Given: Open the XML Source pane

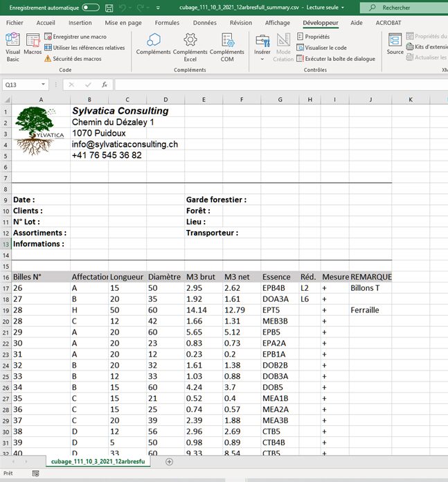Looking at the screenshot, I should pyautogui.click(x=395, y=44).
